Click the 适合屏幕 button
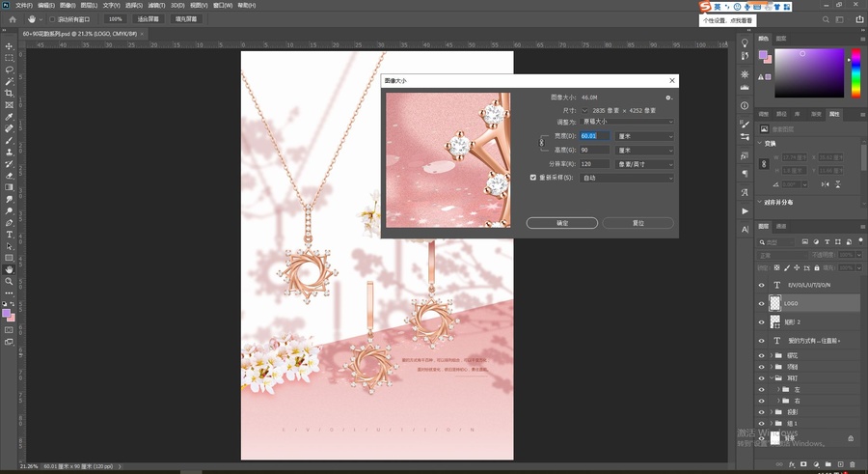868x474 pixels. [x=148, y=19]
